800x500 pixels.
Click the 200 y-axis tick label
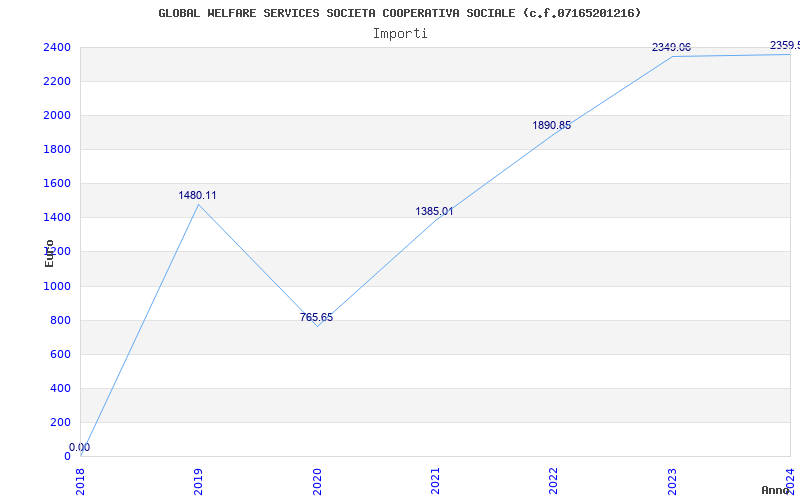tap(60, 422)
